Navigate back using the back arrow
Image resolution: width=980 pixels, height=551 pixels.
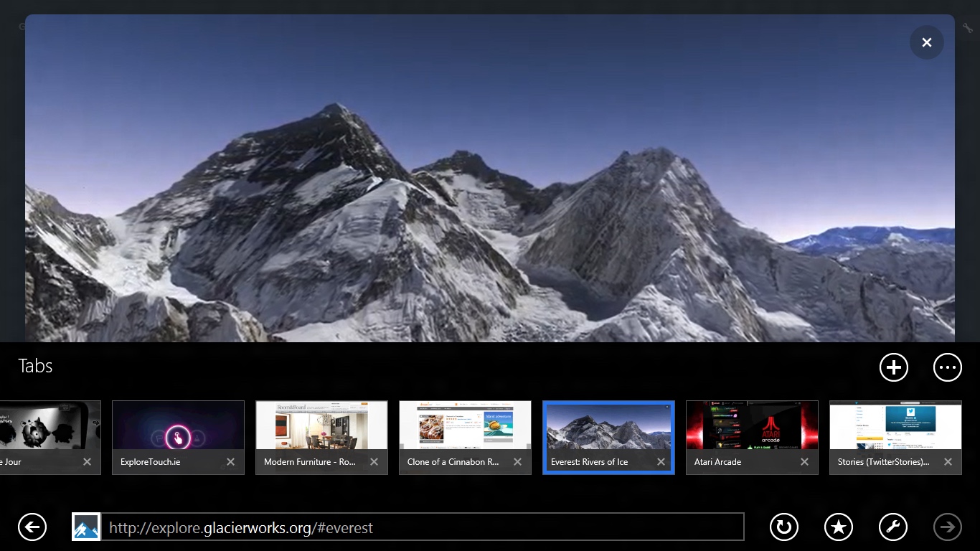(32, 527)
